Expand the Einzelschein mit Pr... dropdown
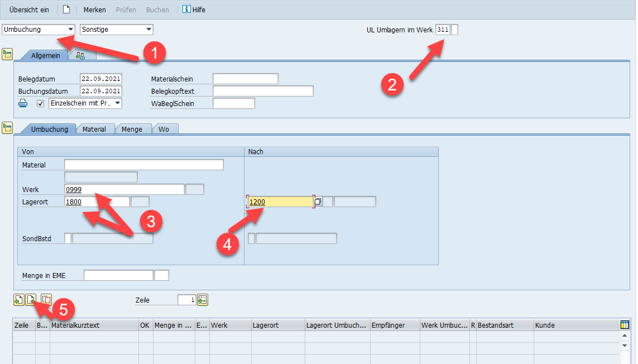Image resolution: width=638 pixels, height=364 pixels. pos(117,103)
